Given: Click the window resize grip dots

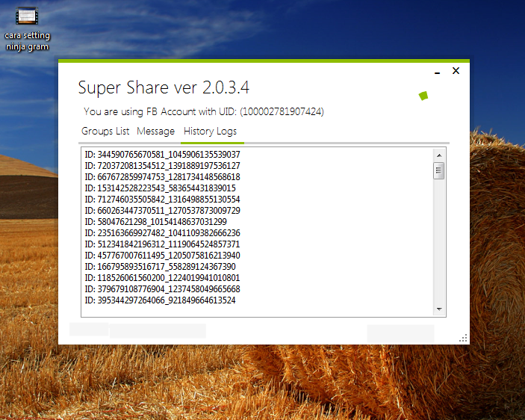Looking at the screenshot, I should [463, 339].
